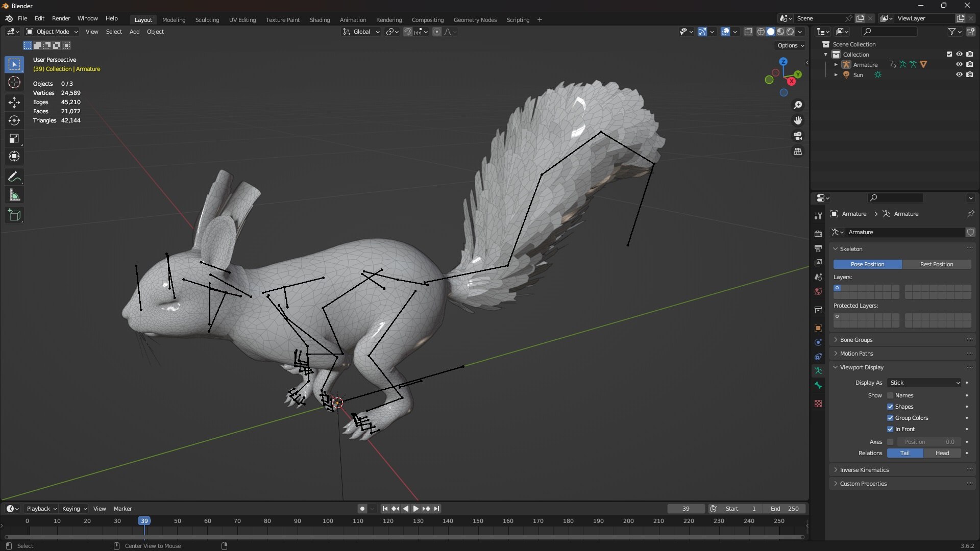Open the View Layer properties tab
980x551 pixels.
point(818,262)
